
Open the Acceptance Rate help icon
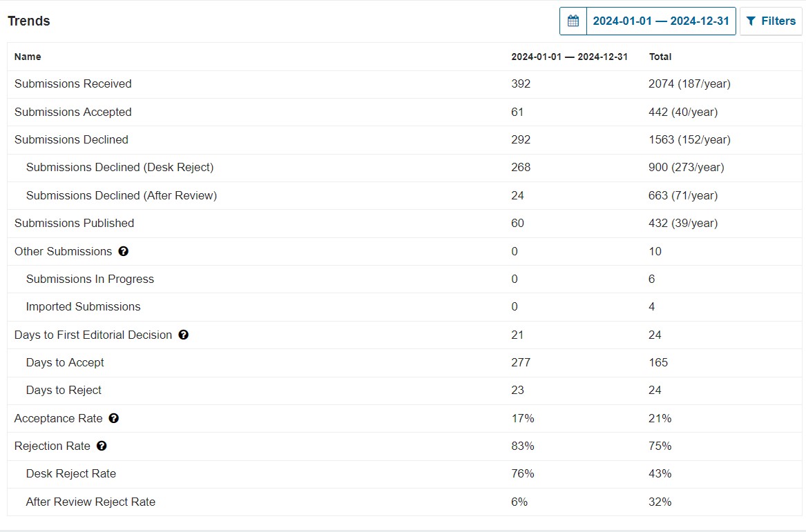113,419
